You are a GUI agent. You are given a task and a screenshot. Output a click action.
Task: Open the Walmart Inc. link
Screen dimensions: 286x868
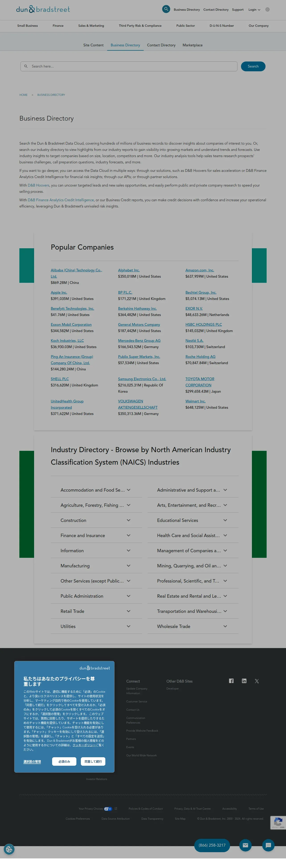[195, 401]
